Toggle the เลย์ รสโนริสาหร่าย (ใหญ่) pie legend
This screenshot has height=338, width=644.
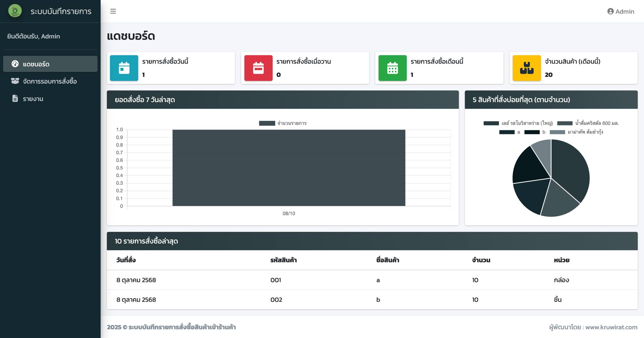(518, 123)
